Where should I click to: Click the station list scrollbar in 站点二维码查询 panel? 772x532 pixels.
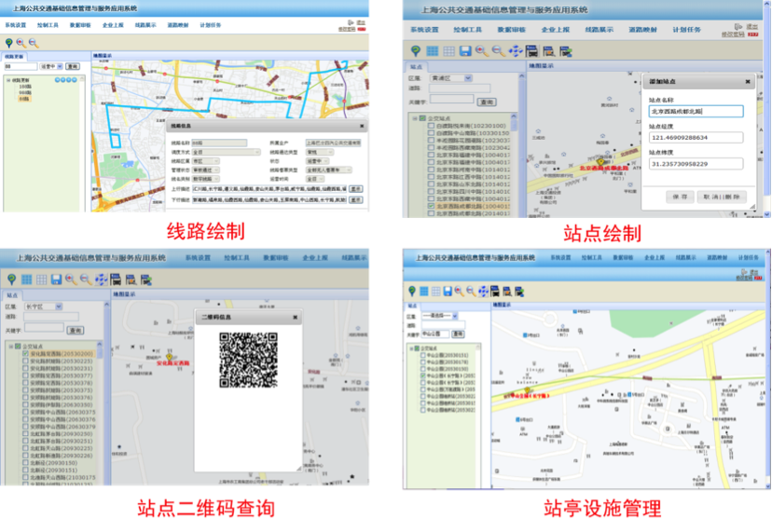(x=100, y=412)
